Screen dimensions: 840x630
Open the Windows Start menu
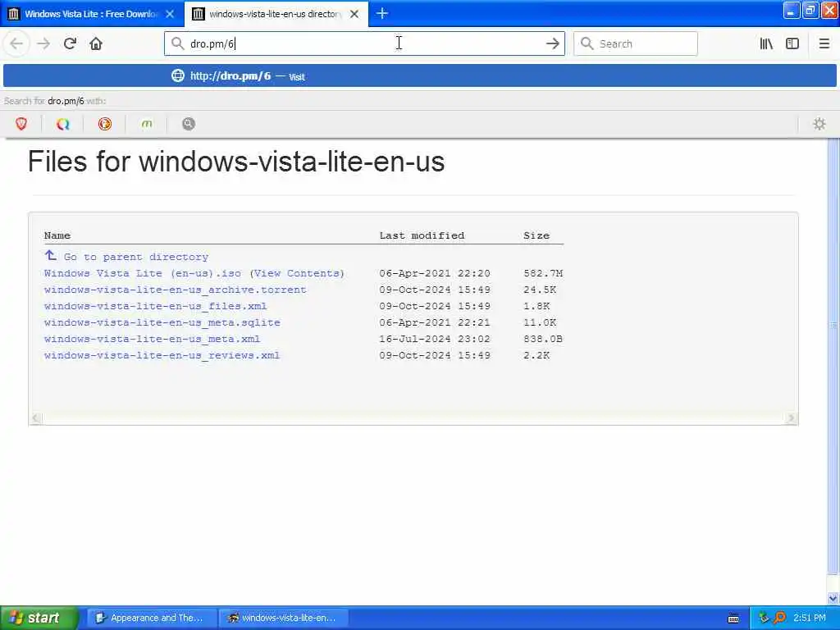[39, 618]
